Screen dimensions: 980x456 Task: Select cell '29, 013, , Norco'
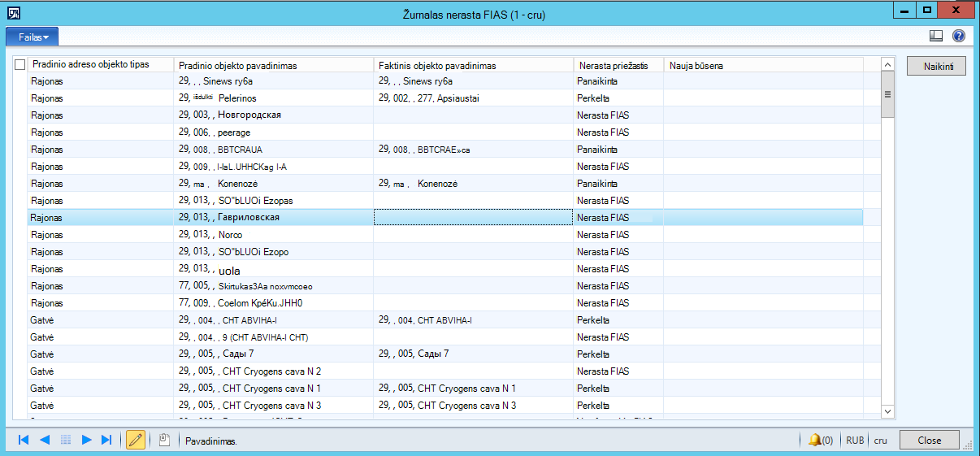(274, 234)
